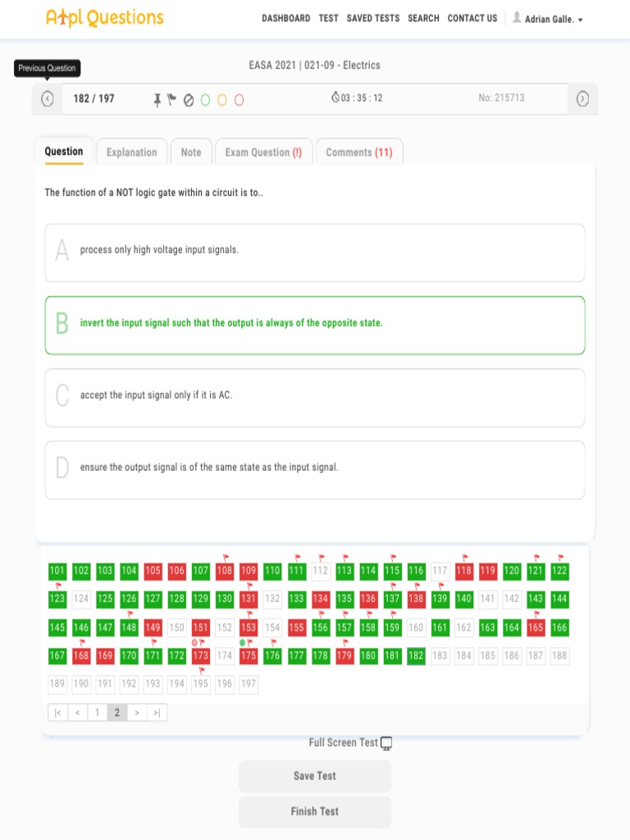
Task: Mark question with the green circle
Action: coord(205,100)
